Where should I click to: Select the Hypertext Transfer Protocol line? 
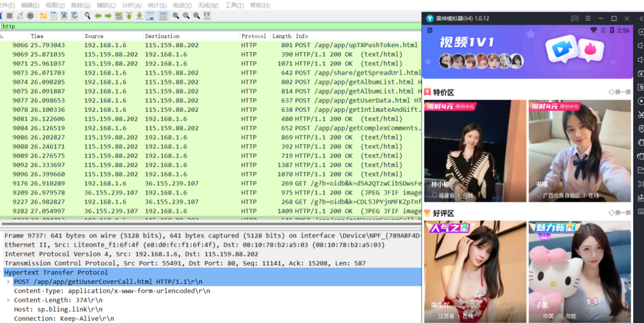210,273
